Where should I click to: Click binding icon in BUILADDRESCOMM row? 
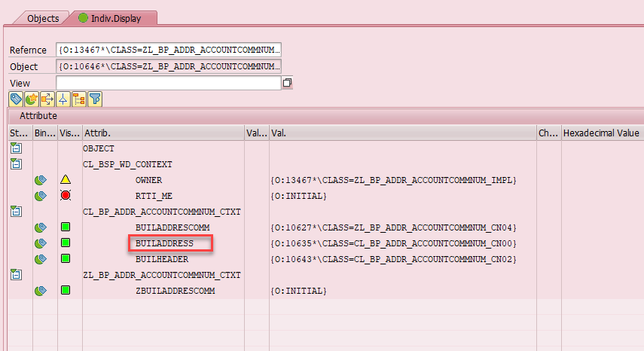tap(40, 227)
